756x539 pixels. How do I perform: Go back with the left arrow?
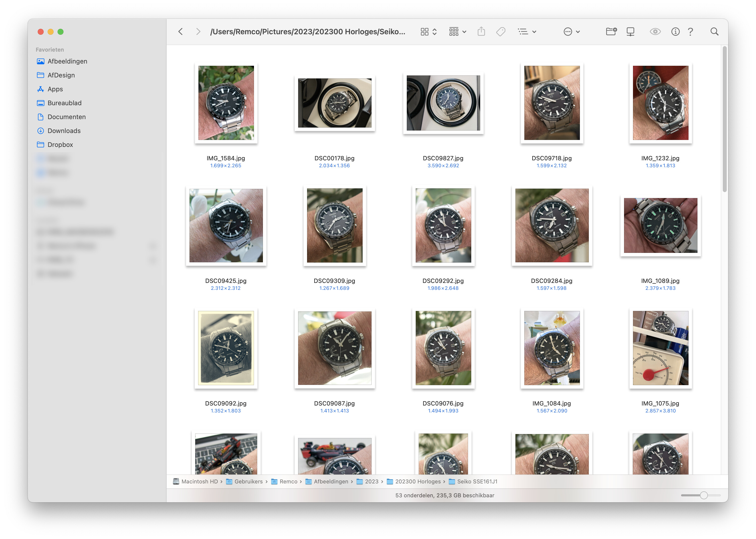click(181, 32)
